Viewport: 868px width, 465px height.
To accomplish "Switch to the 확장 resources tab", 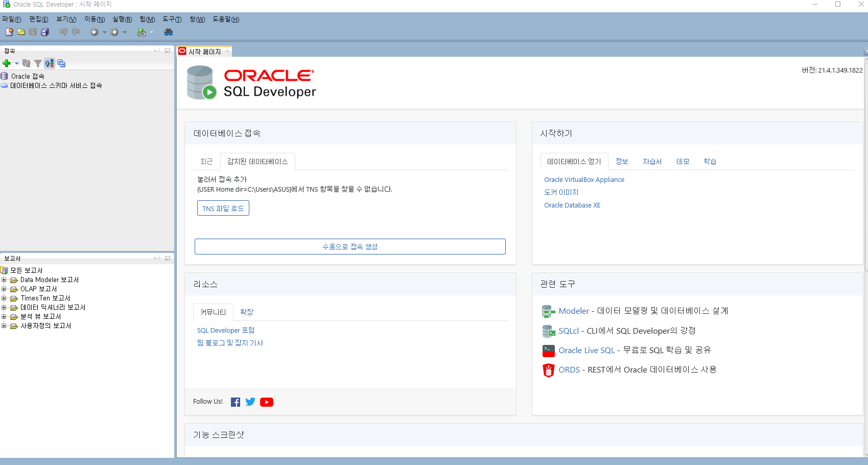I will pyautogui.click(x=247, y=312).
